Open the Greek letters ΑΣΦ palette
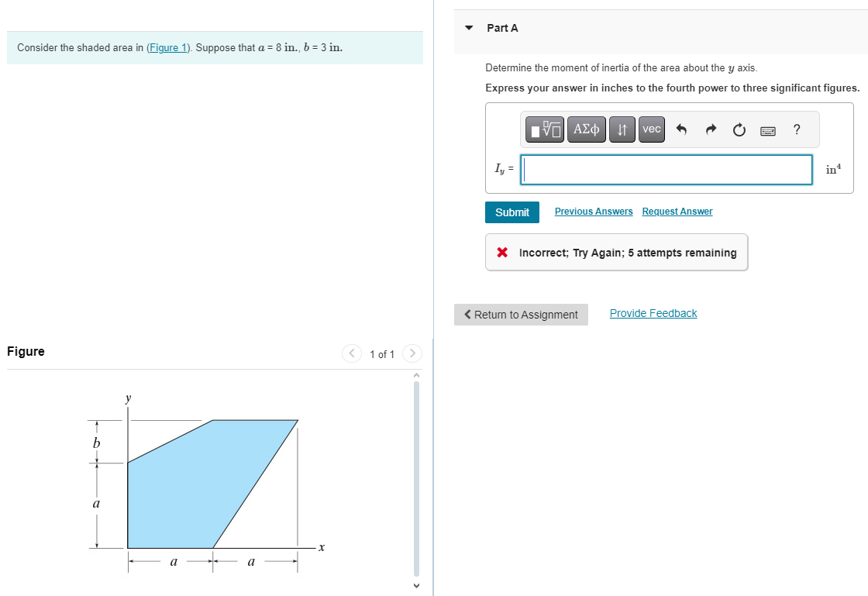The width and height of the screenshot is (868, 596). [x=587, y=129]
